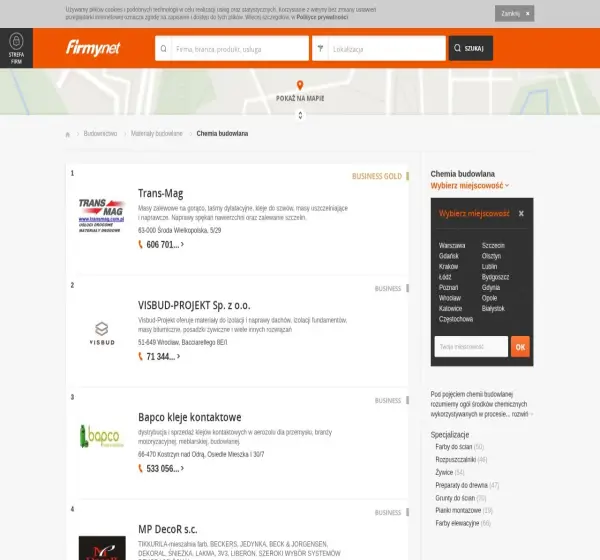Open Polityce prywatności link
Image resolution: width=600 pixels, height=560 pixels.
point(322,17)
